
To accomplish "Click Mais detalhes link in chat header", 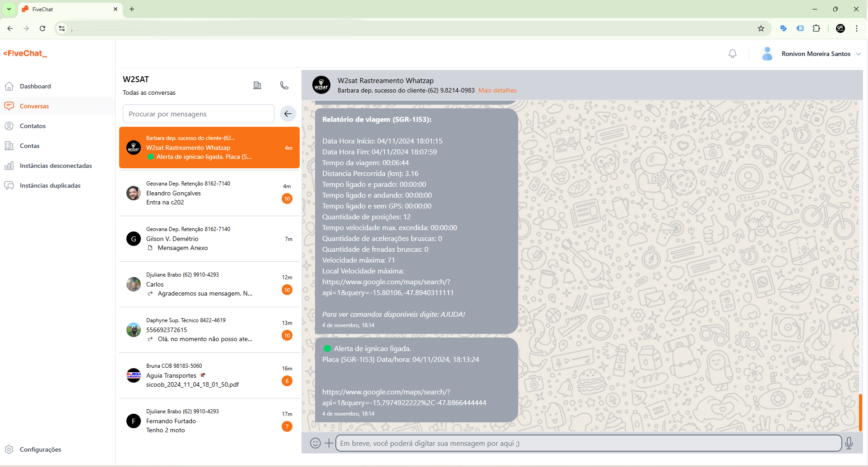I will click(497, 90).
